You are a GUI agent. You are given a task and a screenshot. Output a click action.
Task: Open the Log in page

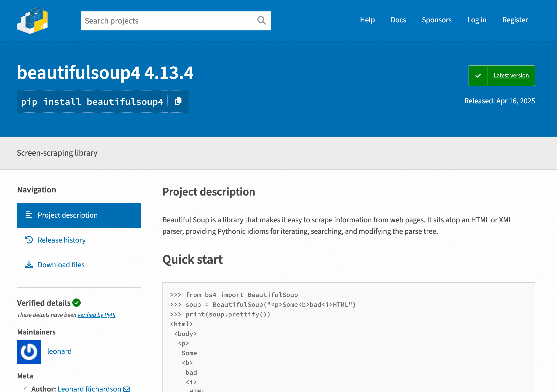click(x=477, y=20)
